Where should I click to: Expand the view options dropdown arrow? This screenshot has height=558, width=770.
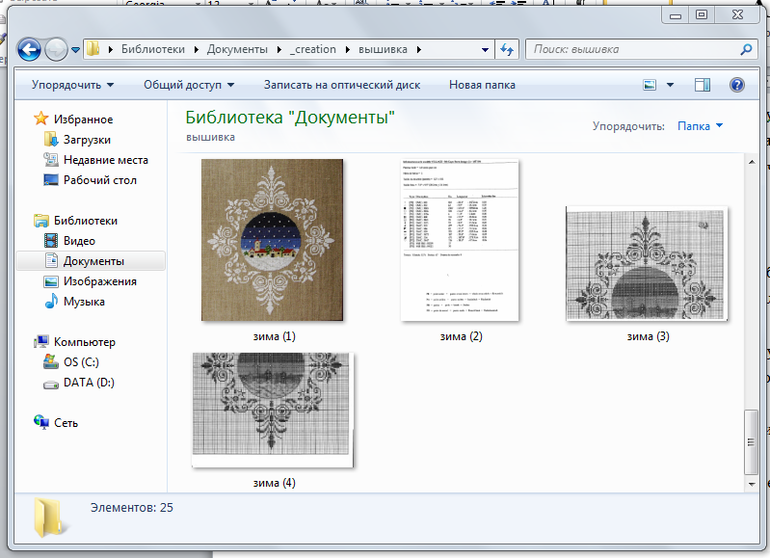[x=670, y=85]
